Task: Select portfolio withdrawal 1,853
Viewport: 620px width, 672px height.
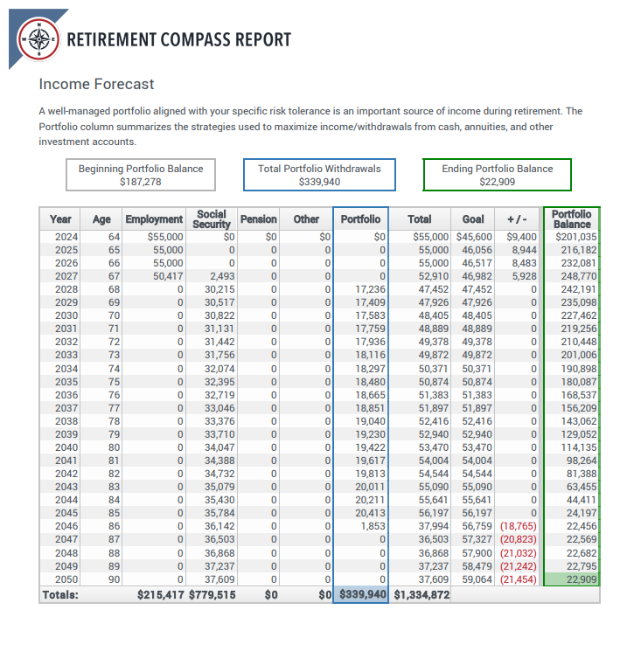Action: pos(373,526)
